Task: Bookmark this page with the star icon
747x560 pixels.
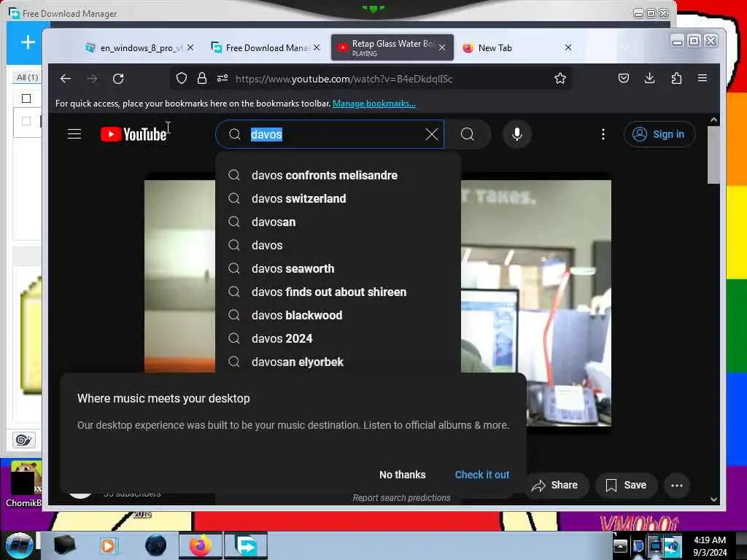Action: tap(560, 78)
